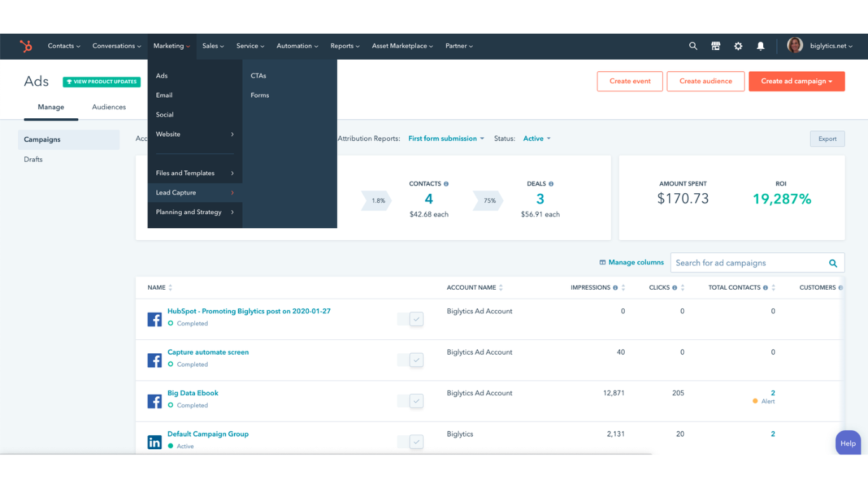Click search icon in ad campaigns field
Screen dimensions: 868x488
coord(833,263)
